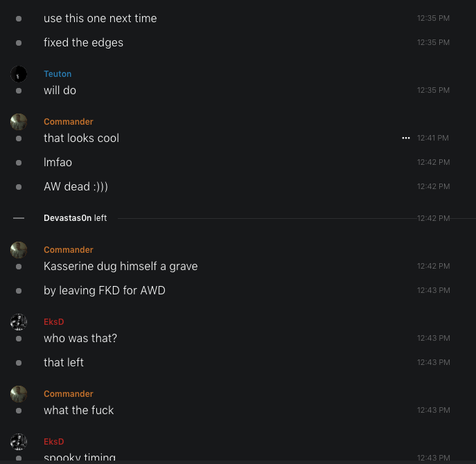Click the Devastas0n name in the left notice
This screenshot has width=476, height=464.
pyautogui.click(x=67, y=218)
